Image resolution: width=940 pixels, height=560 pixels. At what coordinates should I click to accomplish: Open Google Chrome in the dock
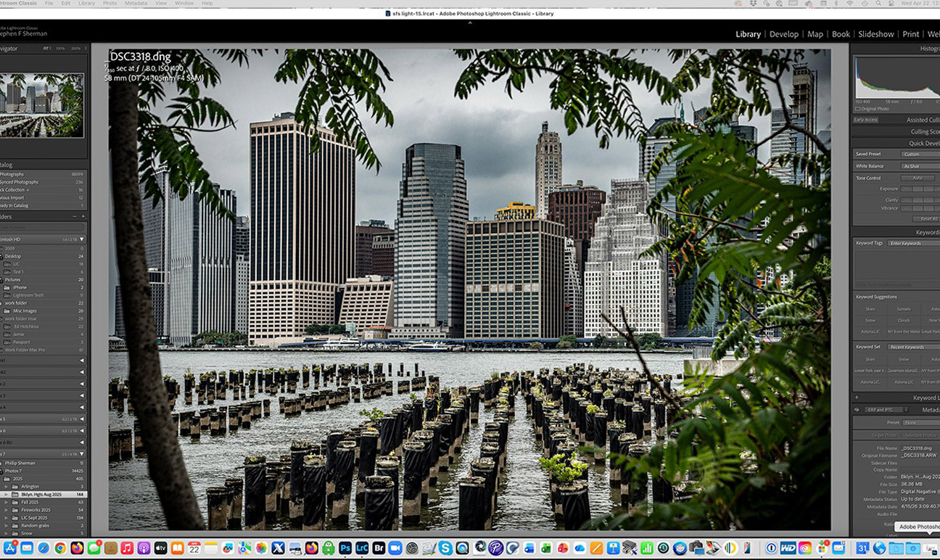coord(60,548)
